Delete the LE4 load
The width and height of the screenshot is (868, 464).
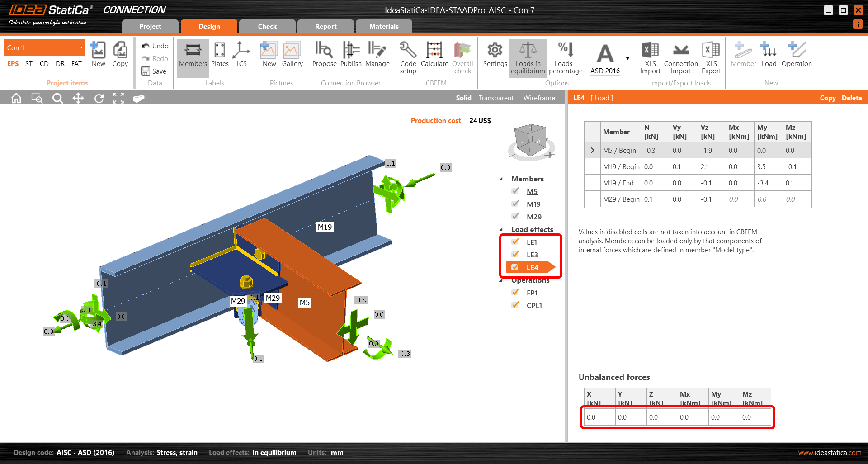click(852, 98)
